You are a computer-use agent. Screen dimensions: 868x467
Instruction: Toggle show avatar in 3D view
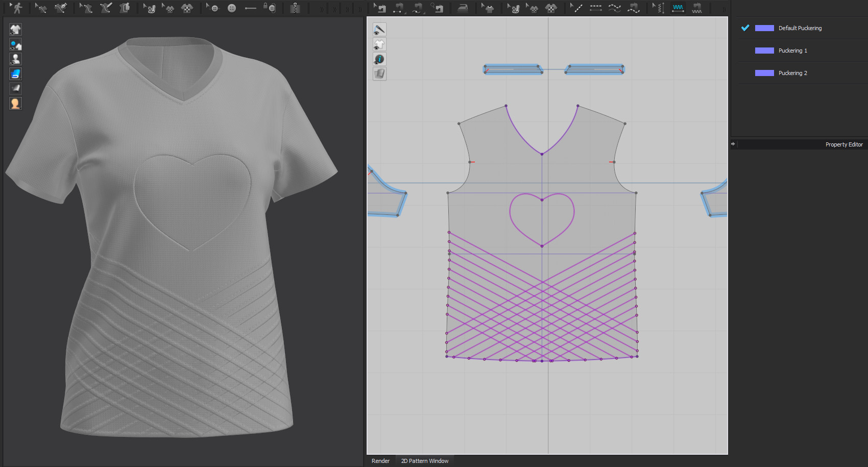tap(15, 59)
